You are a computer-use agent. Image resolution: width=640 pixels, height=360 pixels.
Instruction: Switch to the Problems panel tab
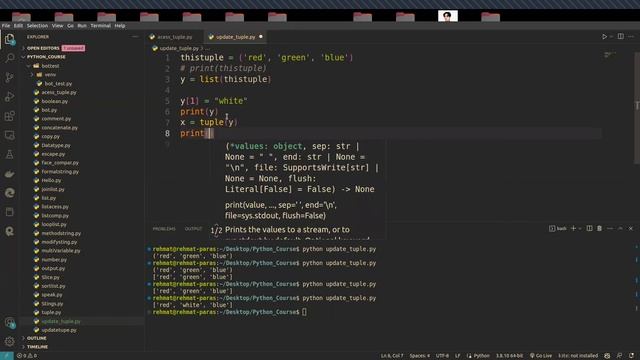[164, 229]
